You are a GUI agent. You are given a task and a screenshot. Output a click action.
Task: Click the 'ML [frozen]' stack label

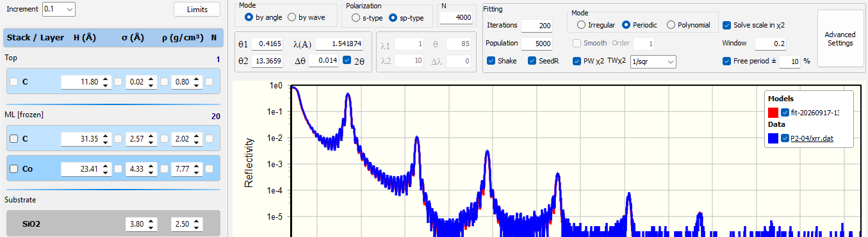[x=24, y=115]
